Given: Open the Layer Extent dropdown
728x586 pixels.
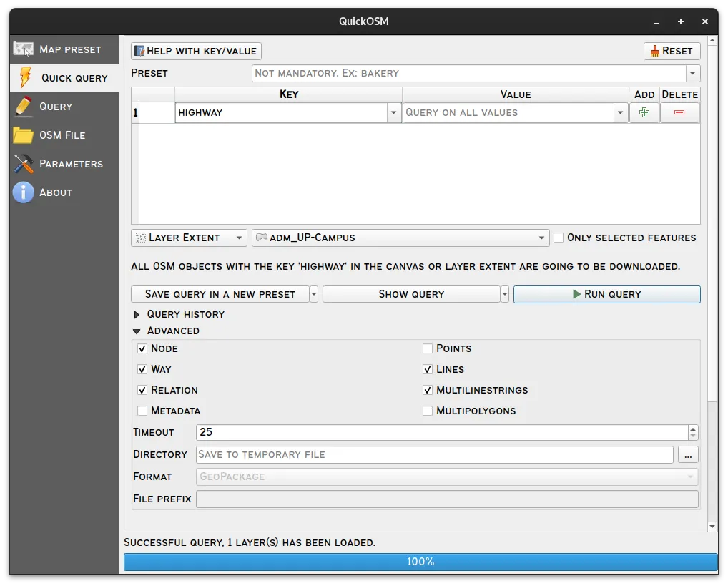Looking at the screenshot, I should [x=188, y=237].
